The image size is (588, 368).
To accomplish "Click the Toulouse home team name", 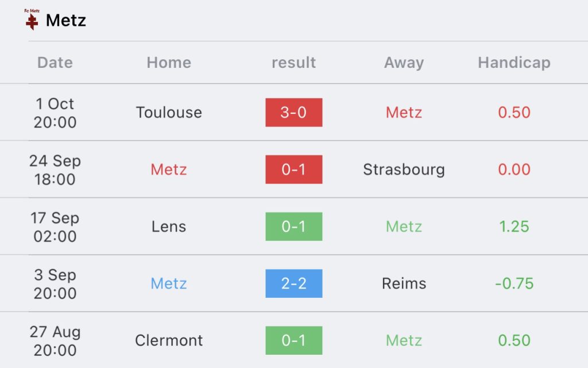I will (x=169, y=112).
